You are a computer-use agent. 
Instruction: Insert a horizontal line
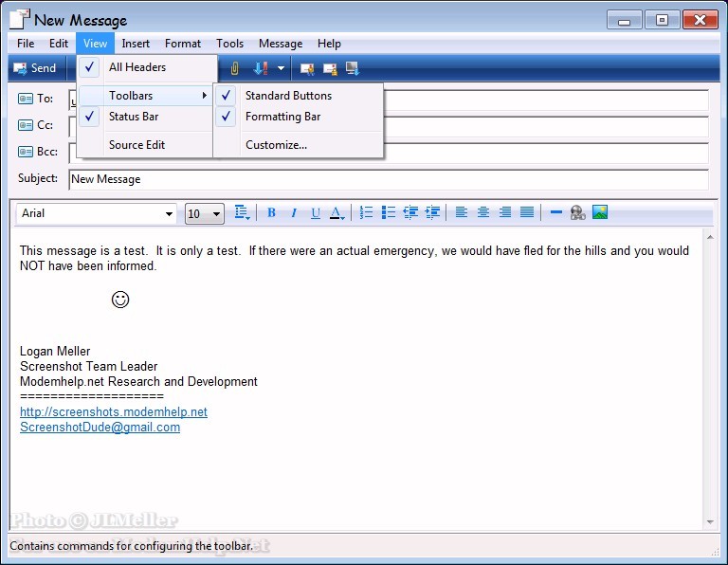(x=556, y=213)
